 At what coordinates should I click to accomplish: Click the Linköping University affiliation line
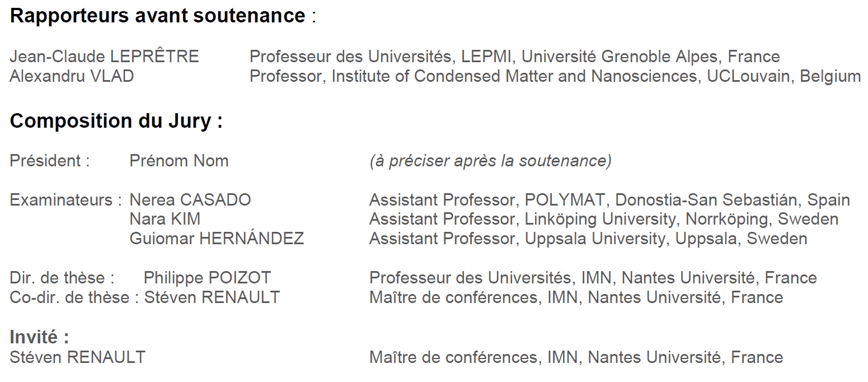(604, 219)
